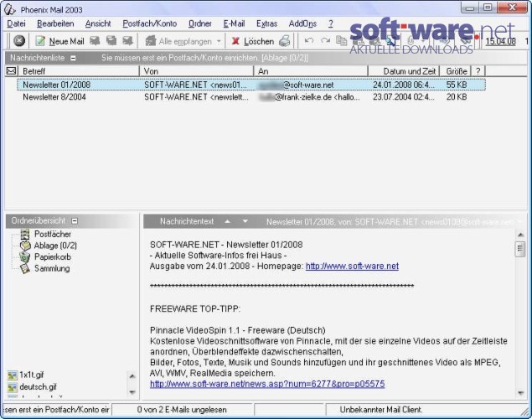The height and width of the screenshot is (419, 532).
Task: Click message text scroll down arrow
Action: click(520, 392)
